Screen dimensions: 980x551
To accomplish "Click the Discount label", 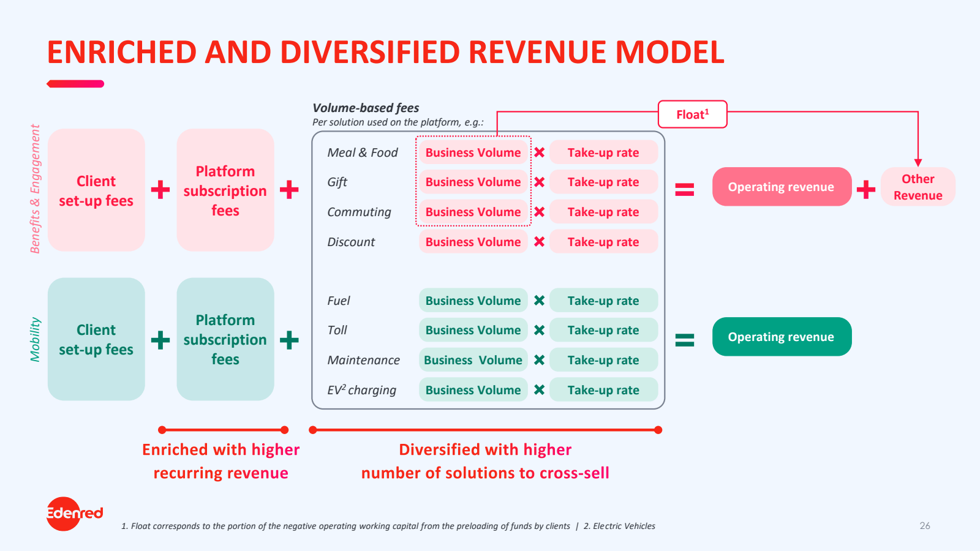I will (x=351, y=242).
